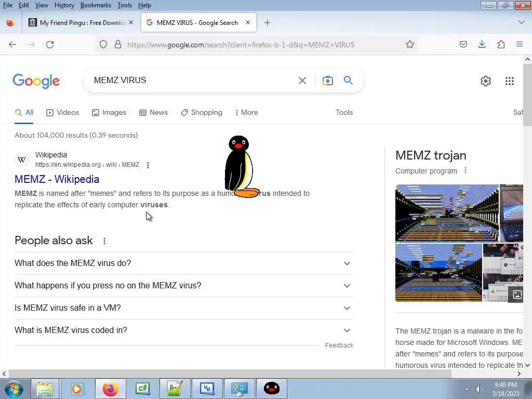Screen dimensions: 532x399
Task: Open the History menu
Action: point(64,5)
